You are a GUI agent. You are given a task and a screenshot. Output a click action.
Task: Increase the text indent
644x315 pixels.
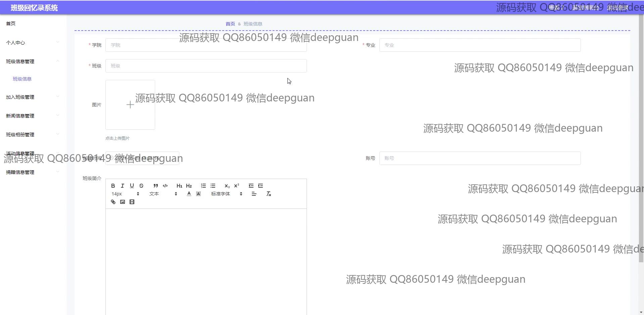coord(261,186)
